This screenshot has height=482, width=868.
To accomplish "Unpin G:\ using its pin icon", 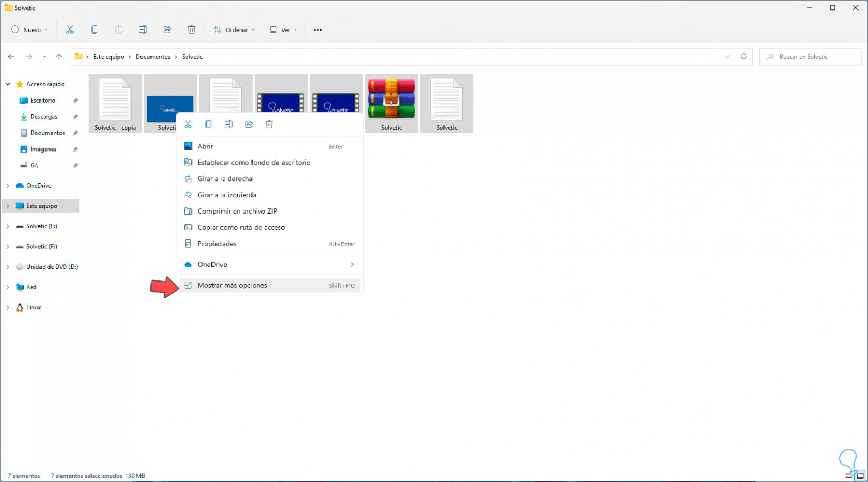I will tap(75, 165).
